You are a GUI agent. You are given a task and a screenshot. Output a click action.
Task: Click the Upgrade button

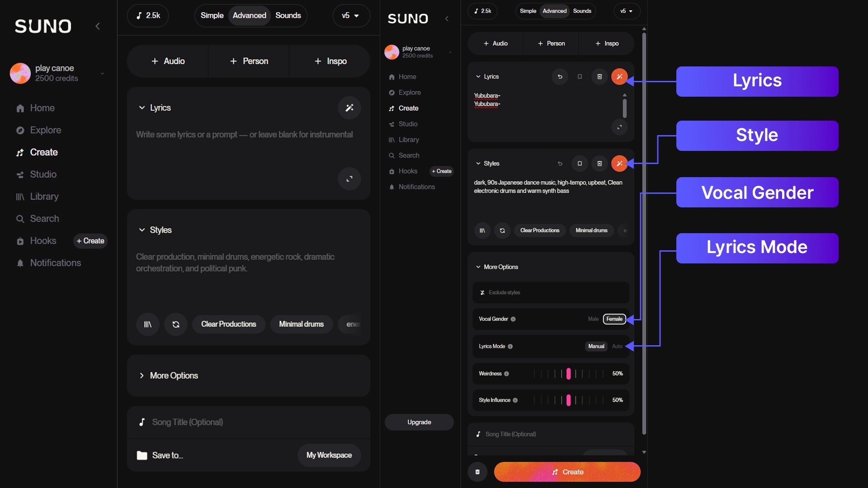419,422
